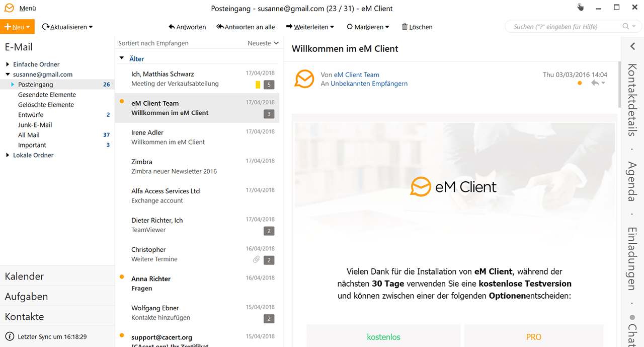Switch to the Kontakte section
Screen dimensions: 644x347
click(x=57, y=316)
